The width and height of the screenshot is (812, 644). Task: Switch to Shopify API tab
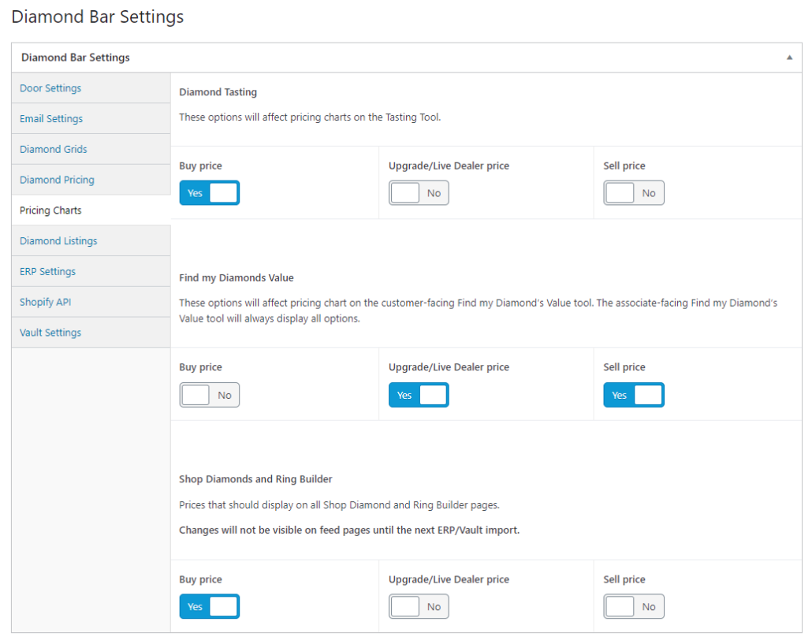pyautogui.click(x=46, y=302)
